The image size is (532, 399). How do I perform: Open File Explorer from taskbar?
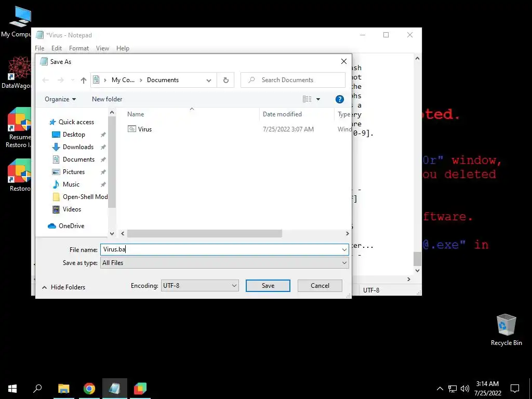point(63,389)
